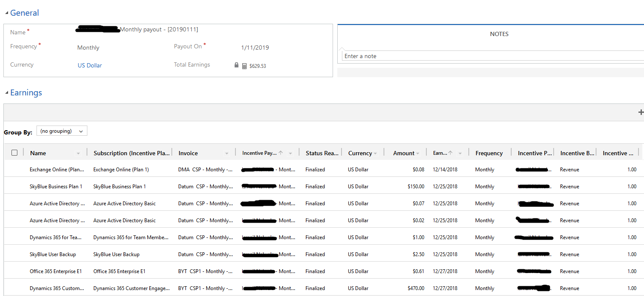644x296 pixels.
Task: Click the $0.07 amount cell
Action: point(418,204)
